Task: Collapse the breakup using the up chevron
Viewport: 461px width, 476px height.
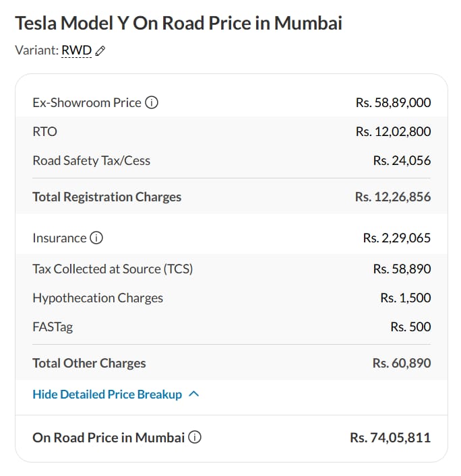Action: pos(194,395)
